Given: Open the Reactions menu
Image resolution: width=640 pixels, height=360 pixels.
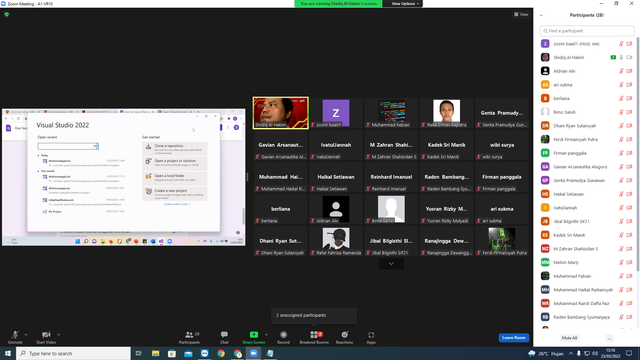Looking at the screenshot, I should pyautogui.click(x=344, y=337).
